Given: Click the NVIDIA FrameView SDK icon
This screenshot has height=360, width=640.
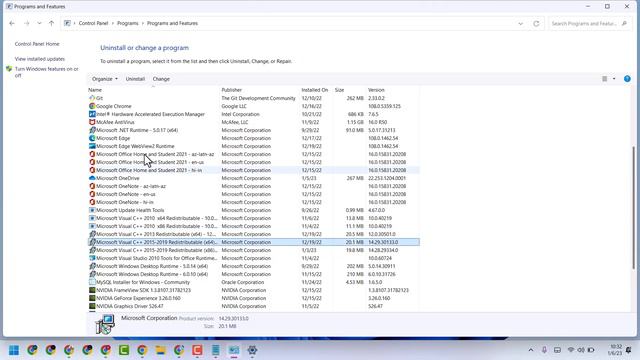Looking at the screenshot, I should click(92, 290).
